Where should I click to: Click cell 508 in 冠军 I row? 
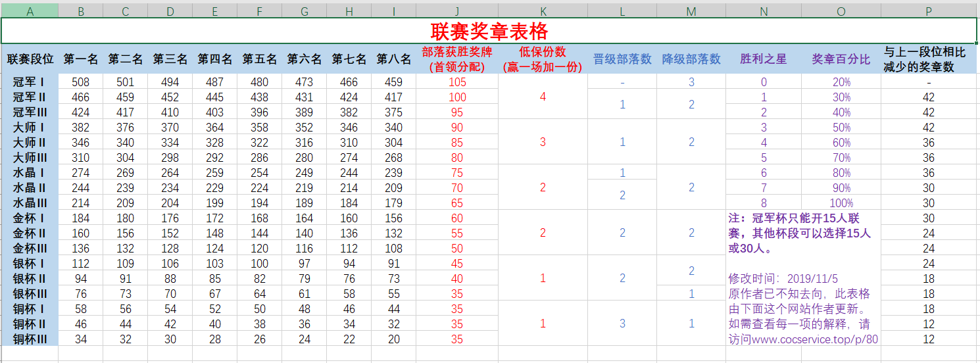click(x=81, y=82)
